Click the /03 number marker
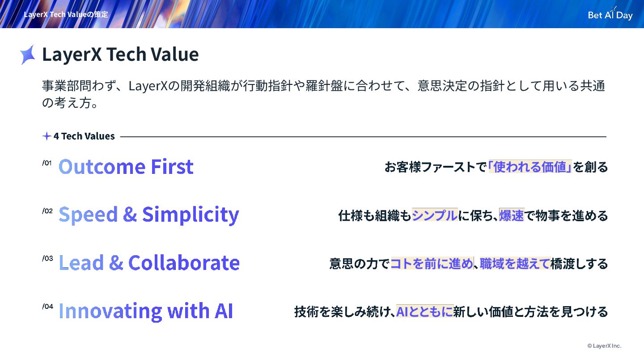The width and height of the screenshot is (644, 362). click(x=47, y=258)
